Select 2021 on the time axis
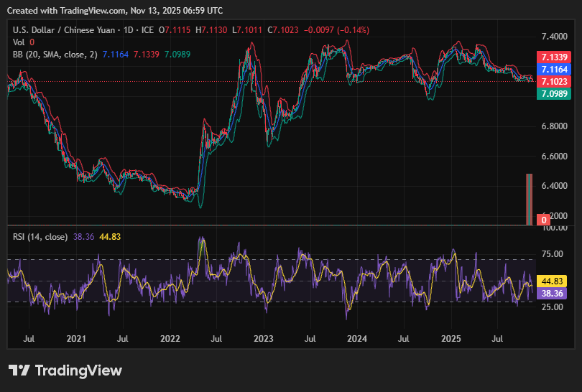 click(75, 337)
